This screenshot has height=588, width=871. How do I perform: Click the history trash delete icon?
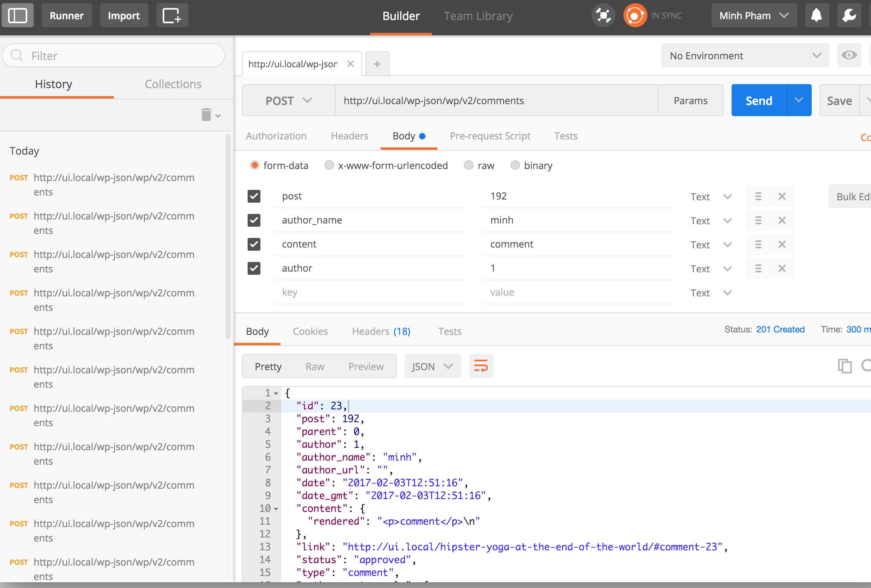(206, 115)
